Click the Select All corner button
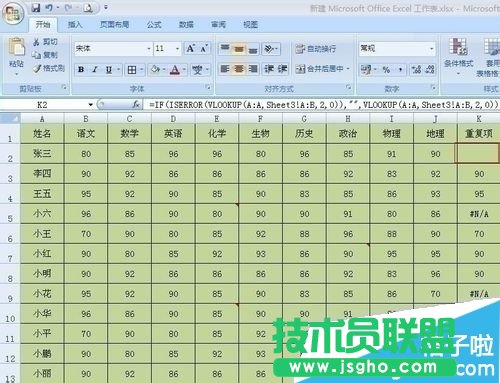 click(10, 118)
